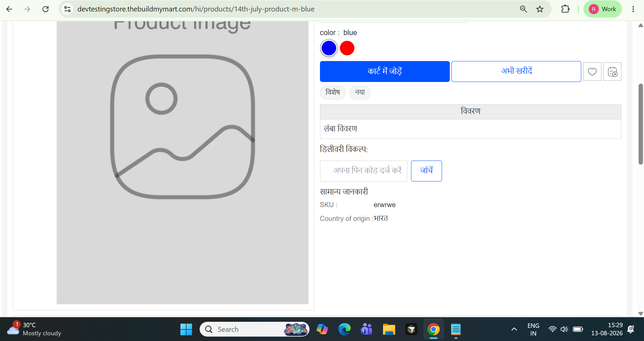
Task: Click the जांचें check button
Action: click(x=426, y=171)
